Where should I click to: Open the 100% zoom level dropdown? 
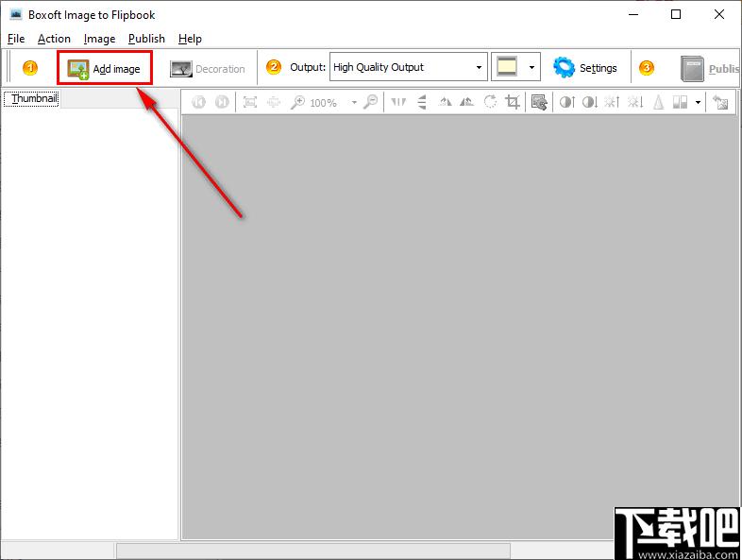pyautogui.click(x=354, y=102)
